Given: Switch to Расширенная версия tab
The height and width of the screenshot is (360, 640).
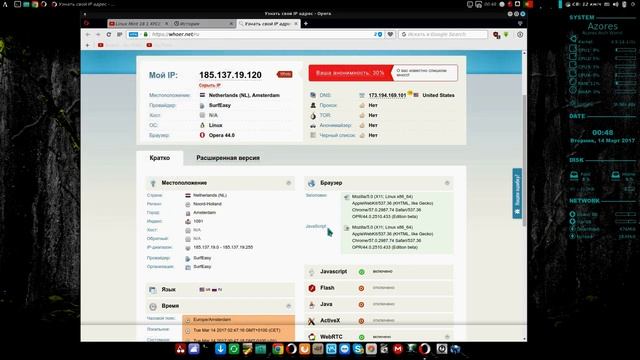Looking at the screenshot, I should [228, 158].
